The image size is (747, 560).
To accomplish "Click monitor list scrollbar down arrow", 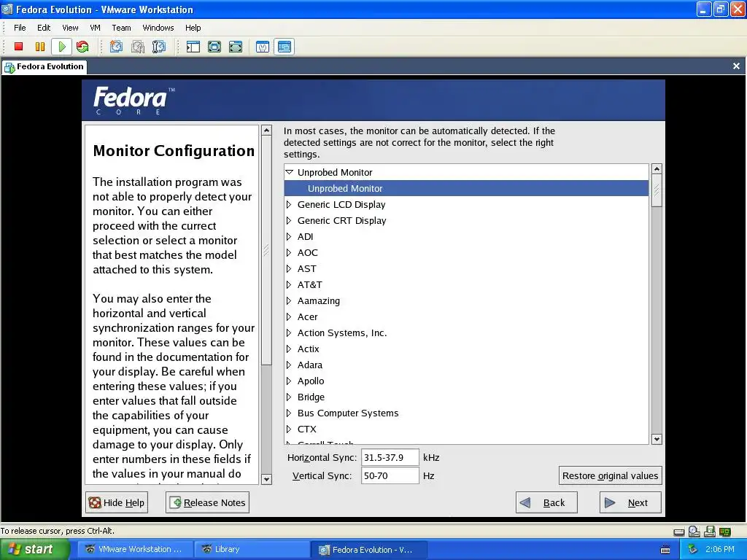I will pyautogui.click(x=657, y=439).
